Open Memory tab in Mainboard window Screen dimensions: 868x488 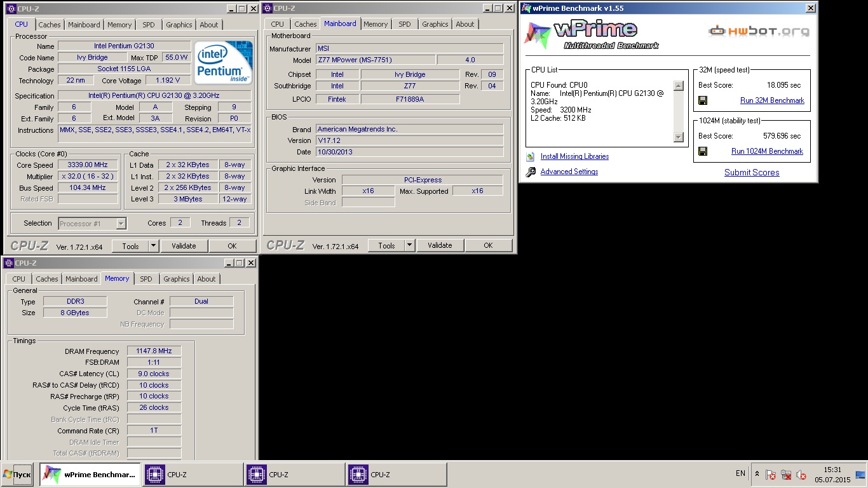376,24
